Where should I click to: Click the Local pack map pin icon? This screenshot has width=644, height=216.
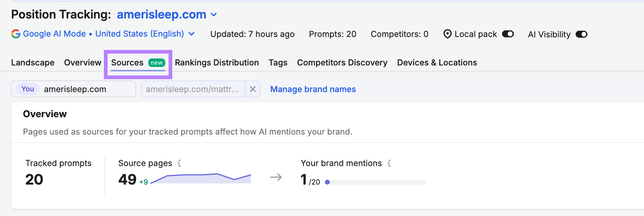click(447, 34)
